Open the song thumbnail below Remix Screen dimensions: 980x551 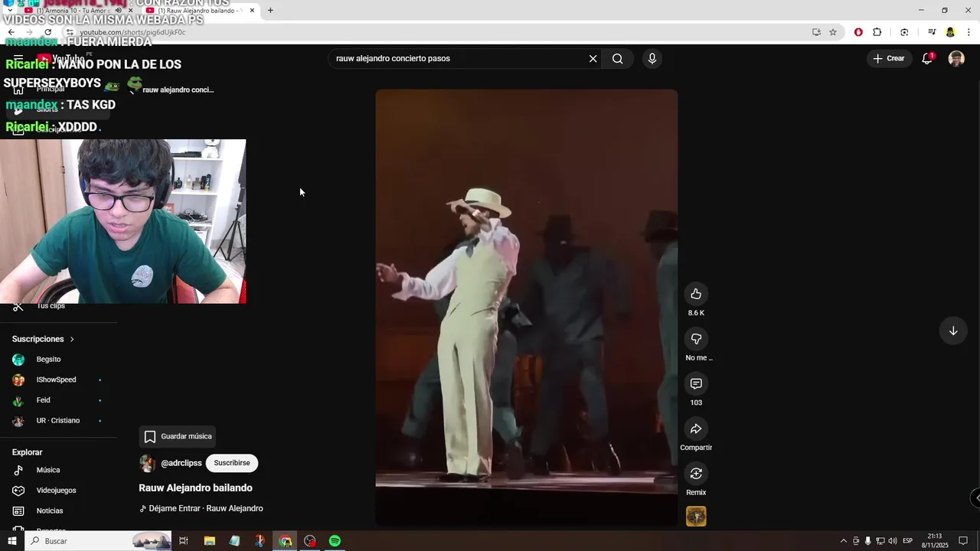pos(696,517)
